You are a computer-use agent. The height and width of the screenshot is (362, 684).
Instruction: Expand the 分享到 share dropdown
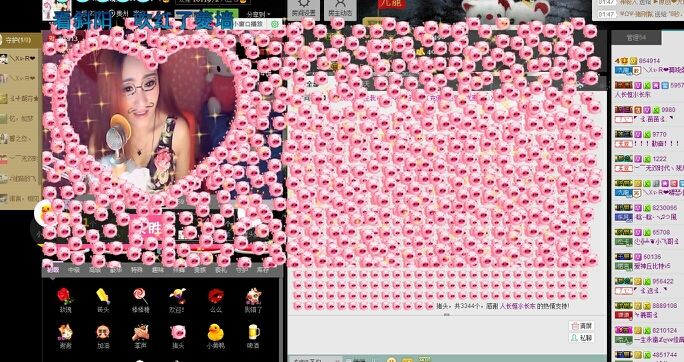pyautogui.click(x=258, y=14)
